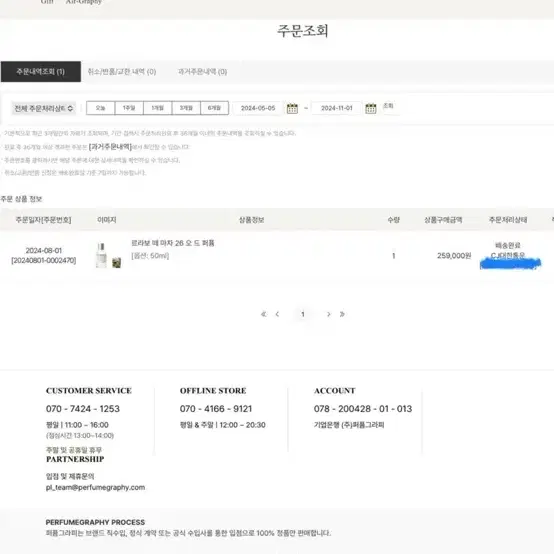554x554 pixels.
Task: Click offline store number 070 - 4166 - 9121
Action: [x=216, y=409]
